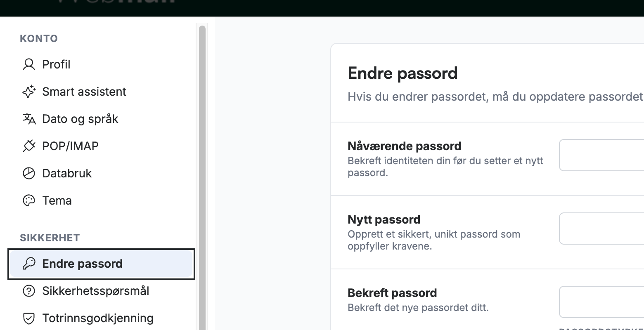Open the Databruk page
The width and height of the screenshot is (644, 330).
[101, 173]
